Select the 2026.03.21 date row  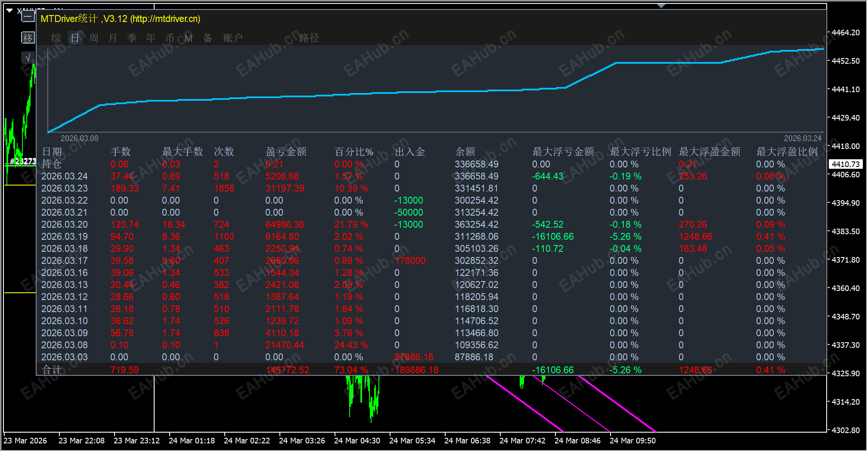point(65,213)
